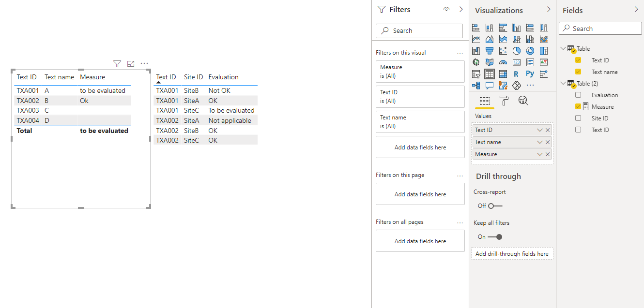644x308 pixels.
Task: Turn on the Cross-report toggle
Action: [495, 206]
